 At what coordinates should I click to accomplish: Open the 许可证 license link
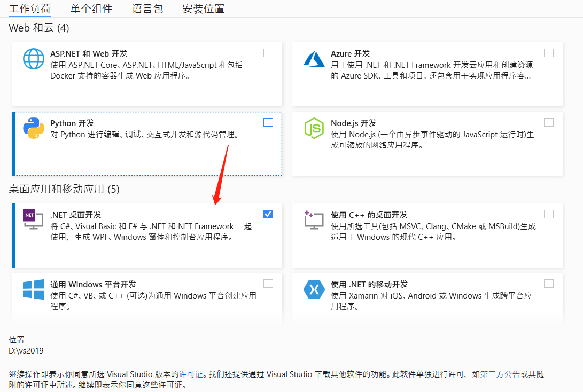point(191,374)
